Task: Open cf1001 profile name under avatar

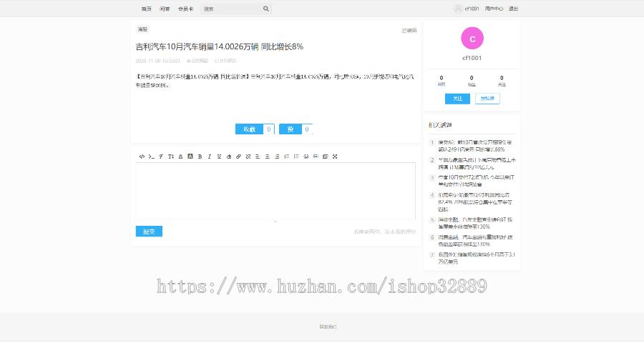Action: coord(472,58)
